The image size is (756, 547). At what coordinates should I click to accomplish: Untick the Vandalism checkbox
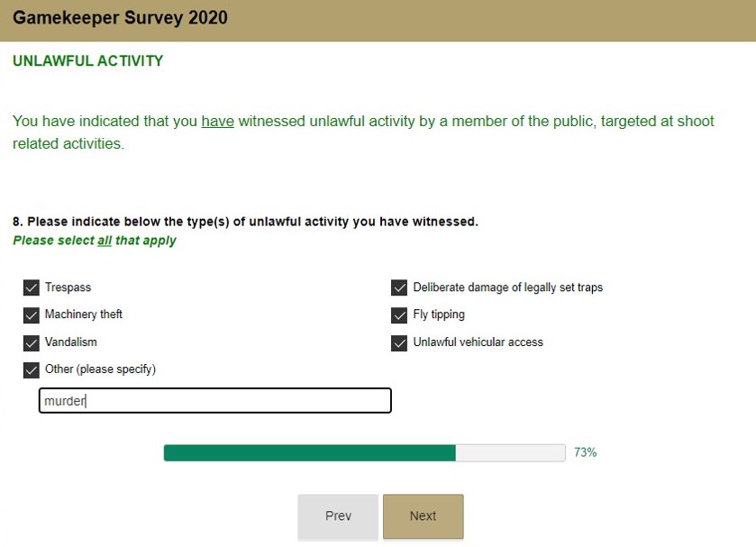coord(31,342)
